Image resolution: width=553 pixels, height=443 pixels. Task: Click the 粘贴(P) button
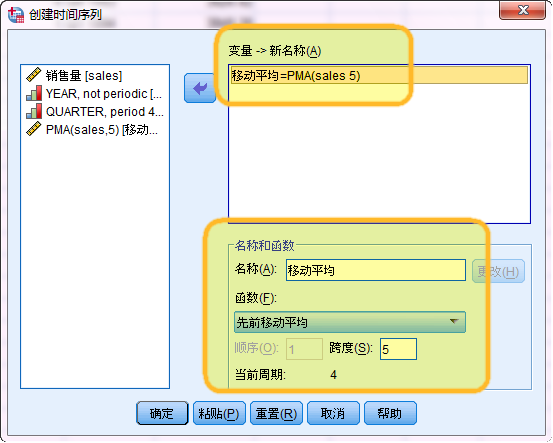click(x=219, y=413)
